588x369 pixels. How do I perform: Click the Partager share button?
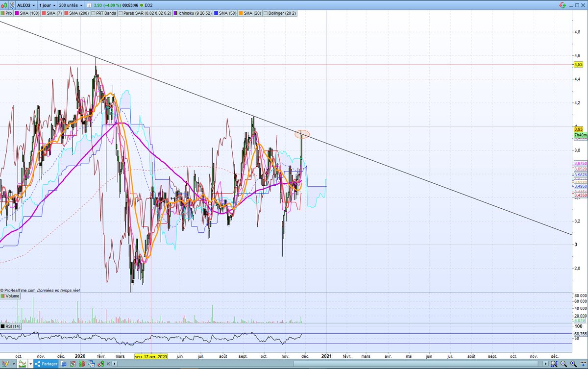click(46, 364)
